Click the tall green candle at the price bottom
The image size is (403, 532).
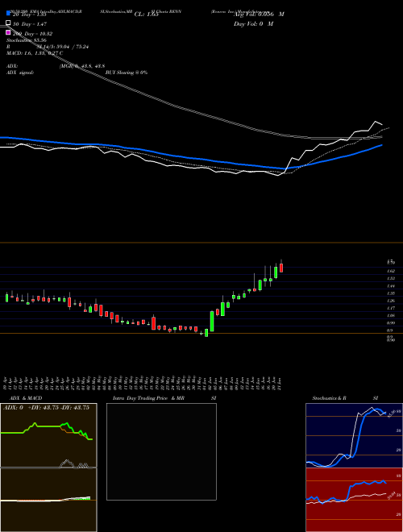(212, 321)
